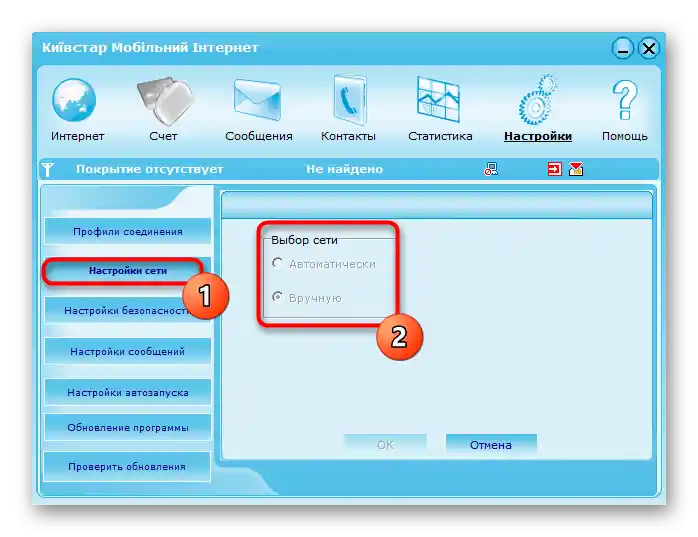Viewport: 698px width, 537px height.
Task: Click the Отмена button
Action: (x=491, y=444)
